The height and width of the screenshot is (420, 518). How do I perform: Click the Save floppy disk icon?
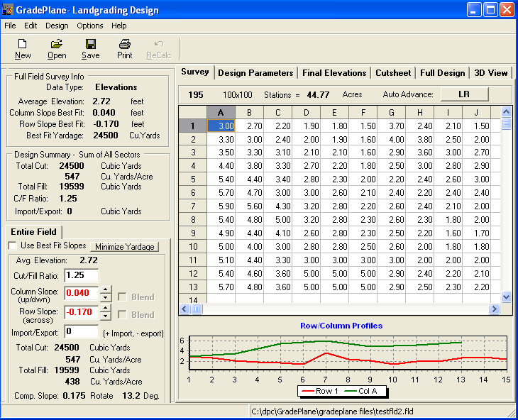click(x=91, y=44)
